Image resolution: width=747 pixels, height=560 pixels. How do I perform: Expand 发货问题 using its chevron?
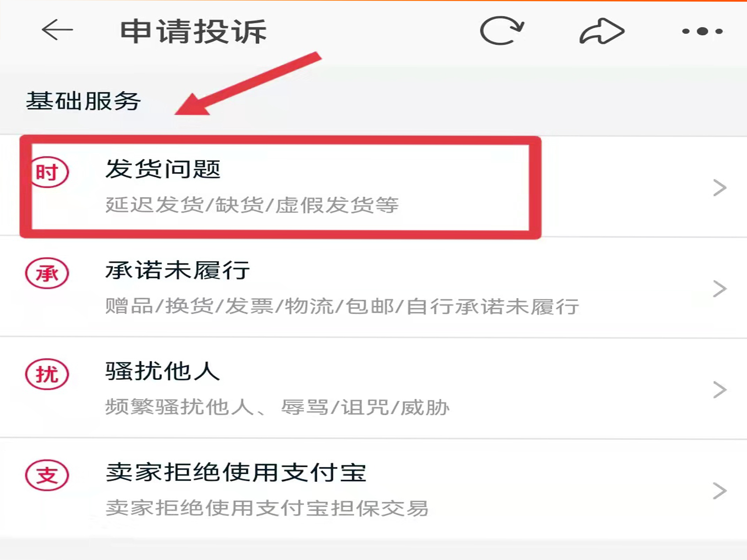click(720, 188)
